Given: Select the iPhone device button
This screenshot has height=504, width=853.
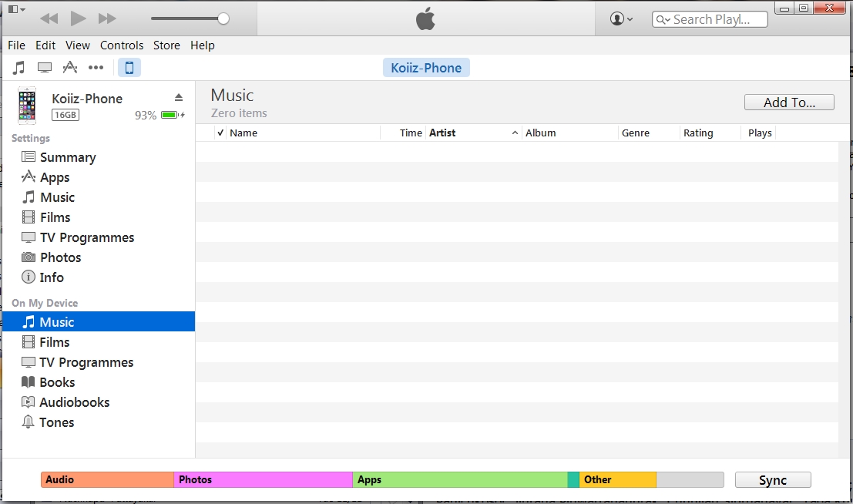Looking at the screenshot, I should (x=129, y=68).
